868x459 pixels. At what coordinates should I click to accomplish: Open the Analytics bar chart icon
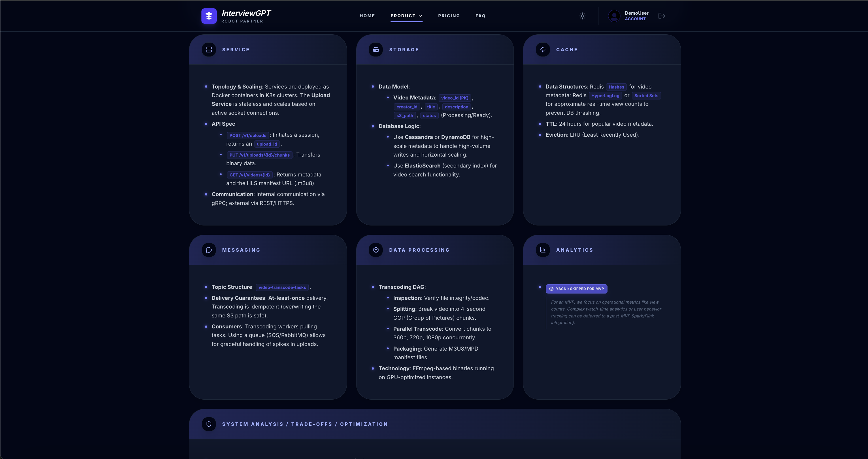pyautogui.click(x=542, y=250)
